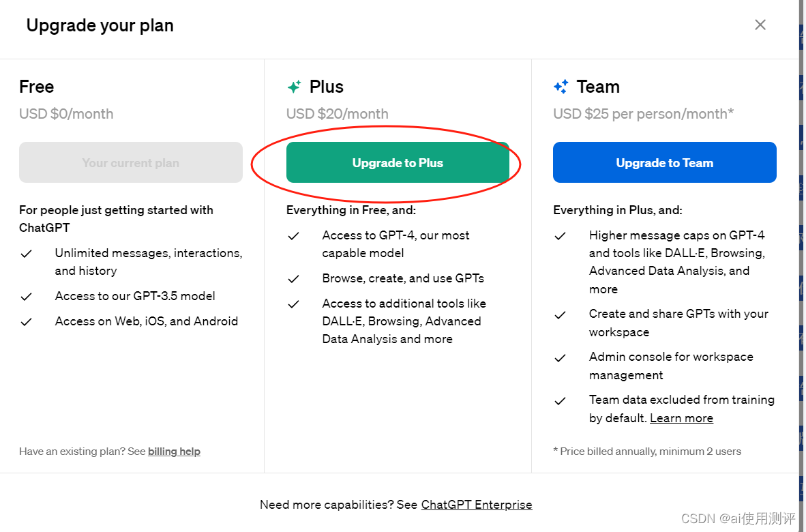Open the ChatGPT Enterprise link
Screen dimensions: 806x532
point(477,505)
